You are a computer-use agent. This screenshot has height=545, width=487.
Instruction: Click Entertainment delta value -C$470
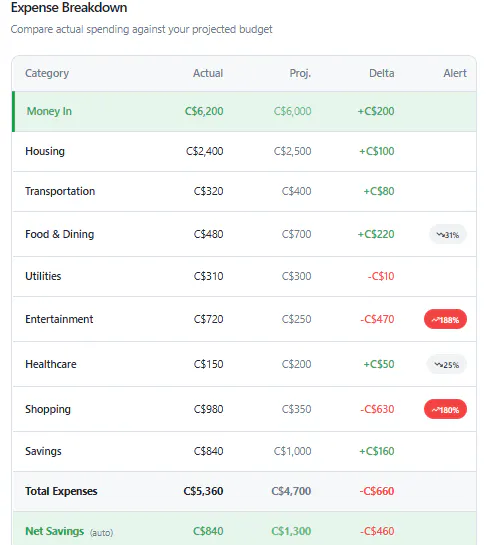[377, 319]
